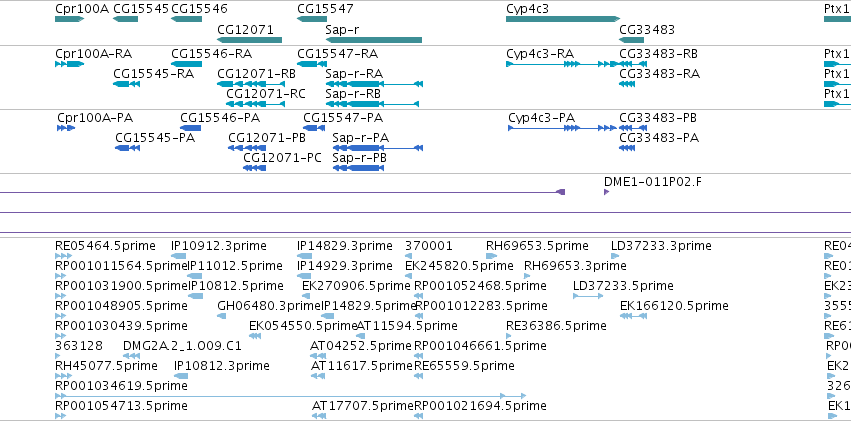Select protein CG33483-PA
The width and height of the screenshot is (851, 421).
tap(627, 148)
